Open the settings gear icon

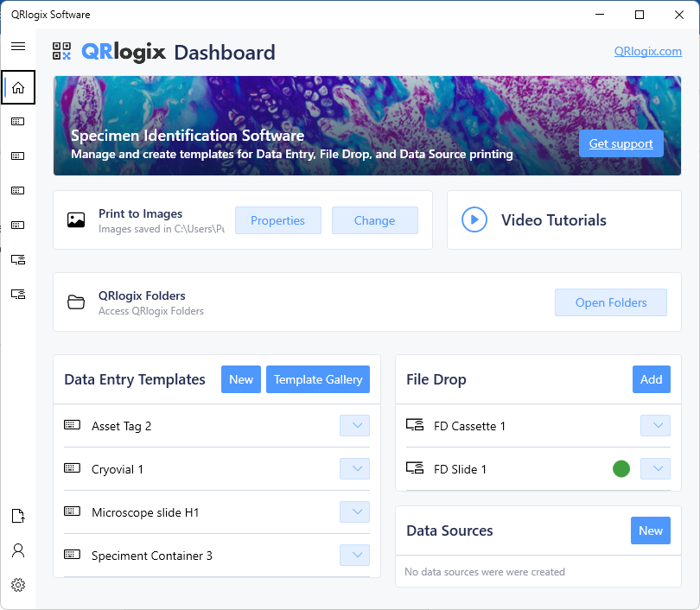[x=18, y=585]
